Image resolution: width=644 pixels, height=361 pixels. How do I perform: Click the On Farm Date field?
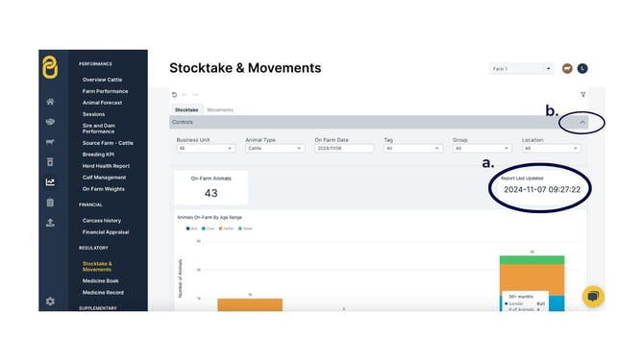344,148
